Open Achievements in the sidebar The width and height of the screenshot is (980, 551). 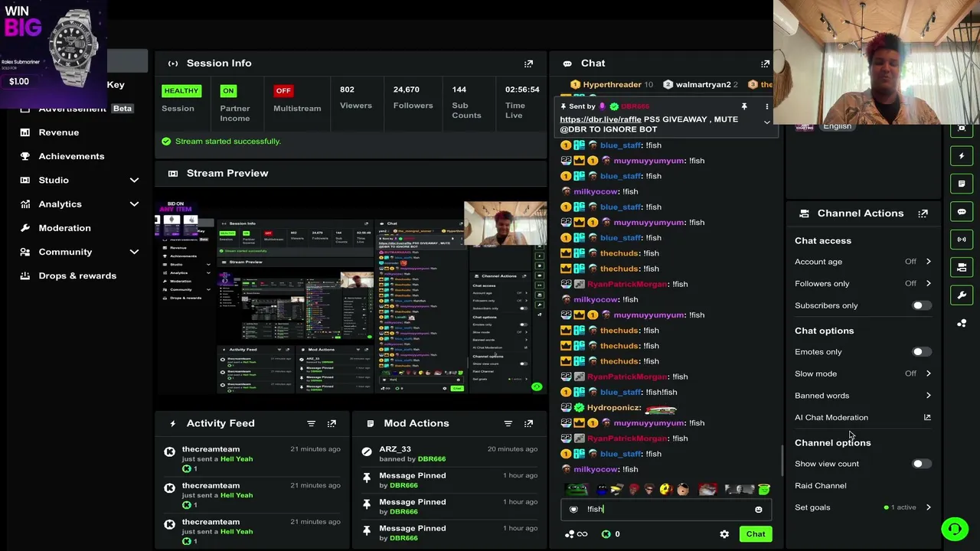[x=71, y=156]
